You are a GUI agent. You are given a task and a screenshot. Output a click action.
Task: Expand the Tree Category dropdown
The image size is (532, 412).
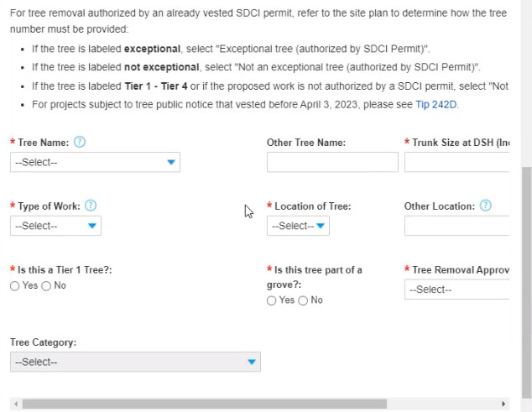tap(135, 362)
